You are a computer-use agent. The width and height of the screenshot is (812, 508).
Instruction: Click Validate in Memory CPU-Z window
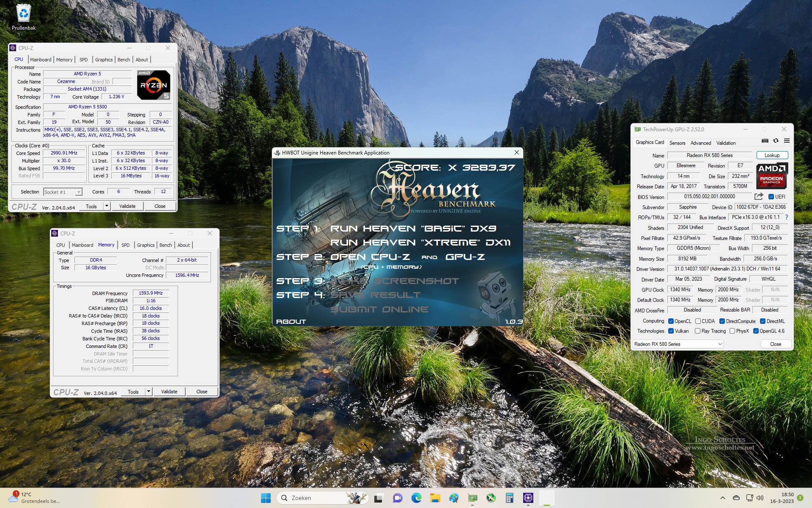click(x=169, y=392)
